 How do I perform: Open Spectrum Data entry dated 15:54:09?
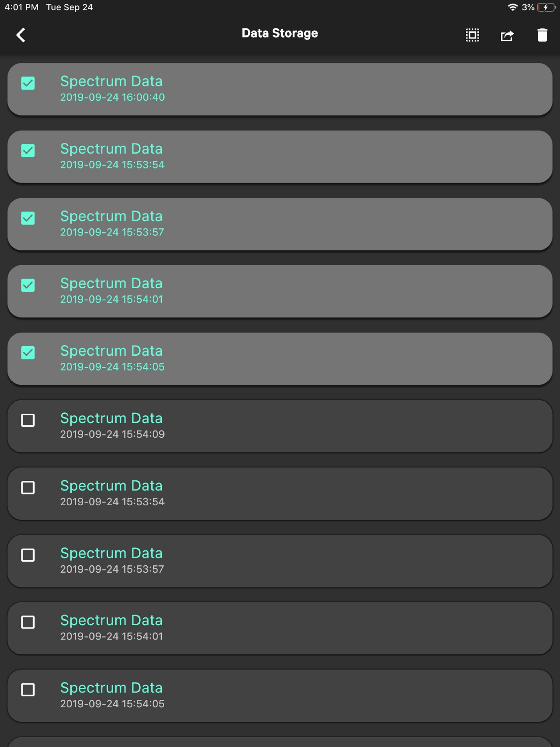click(x=280, y=426)
